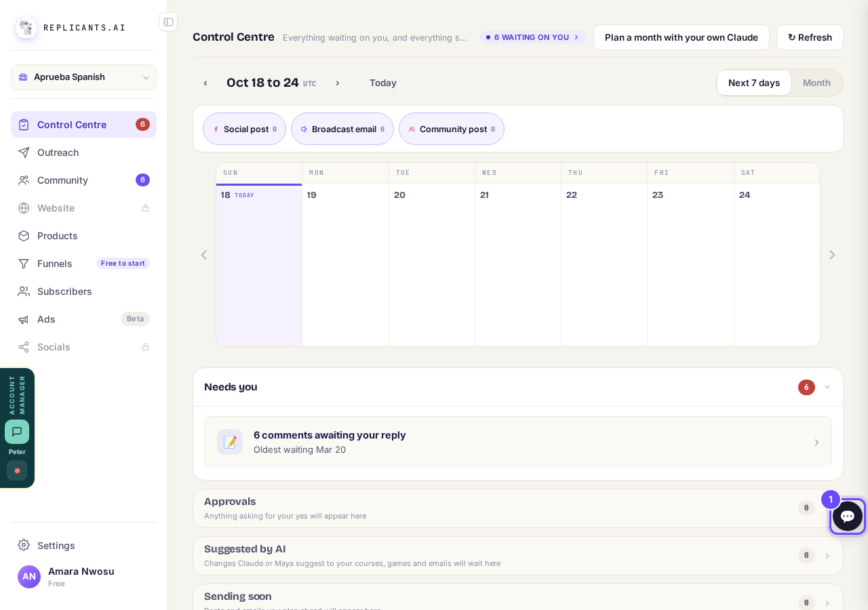Select Monday 19 in the calendar

345,265
